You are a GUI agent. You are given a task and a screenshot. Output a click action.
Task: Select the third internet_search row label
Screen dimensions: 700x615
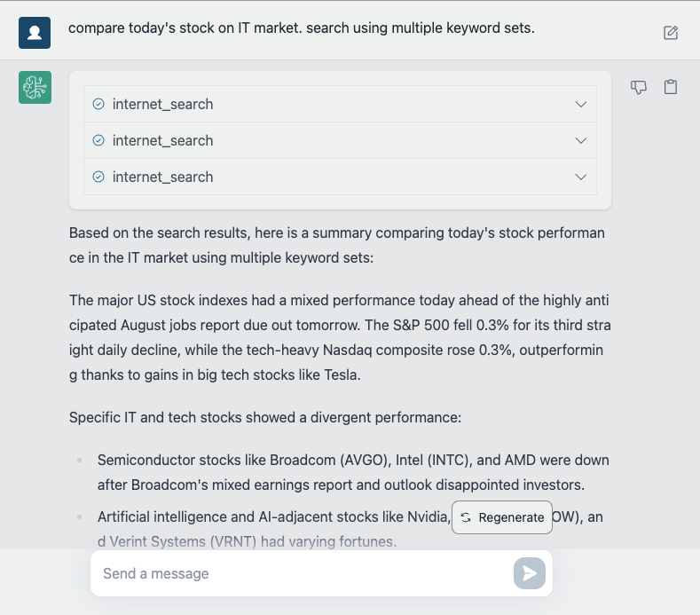pyautogui.click(x=163, y=177)
